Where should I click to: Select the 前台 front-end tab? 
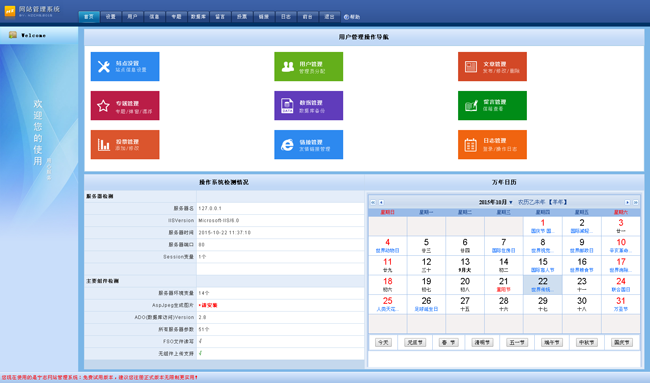pos(308,17)
